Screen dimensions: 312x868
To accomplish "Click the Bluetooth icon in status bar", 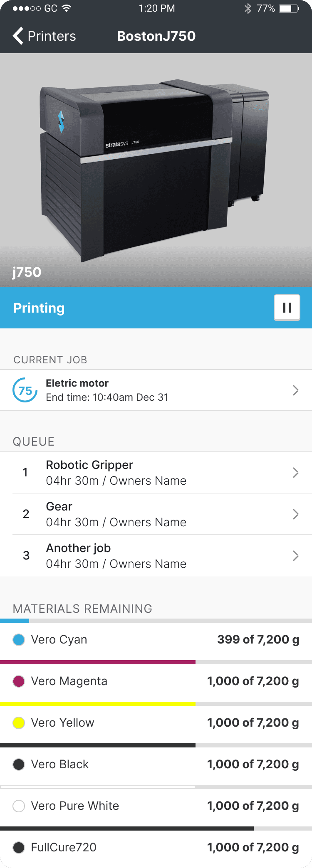I will (x=248, y=8).
